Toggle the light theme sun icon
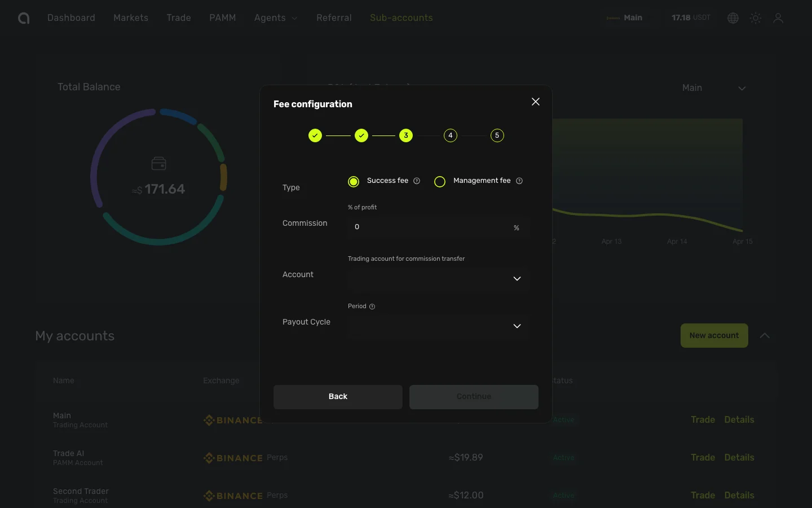The height and width of the screenshot is (508, 812). pyautogui.click(x=756, y=18)
